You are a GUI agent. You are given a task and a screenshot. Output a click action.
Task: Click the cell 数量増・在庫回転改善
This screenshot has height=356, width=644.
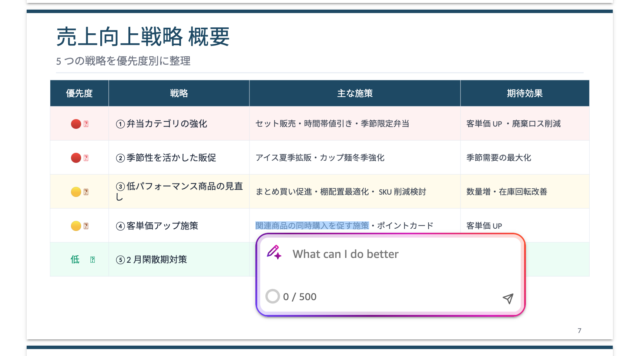tap(525, 191)
